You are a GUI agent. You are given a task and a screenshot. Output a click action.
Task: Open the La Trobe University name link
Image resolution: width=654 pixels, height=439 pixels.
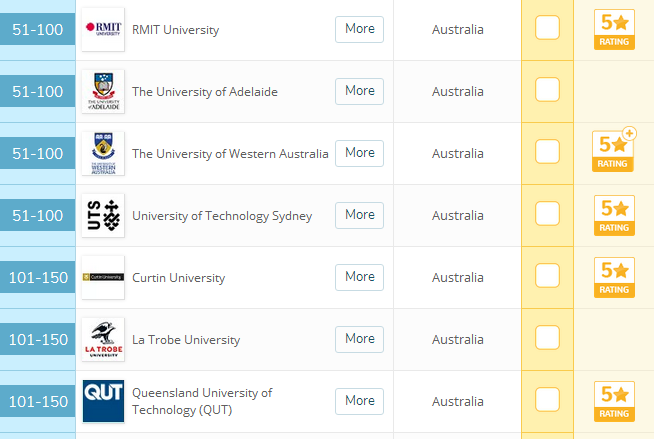186,340
